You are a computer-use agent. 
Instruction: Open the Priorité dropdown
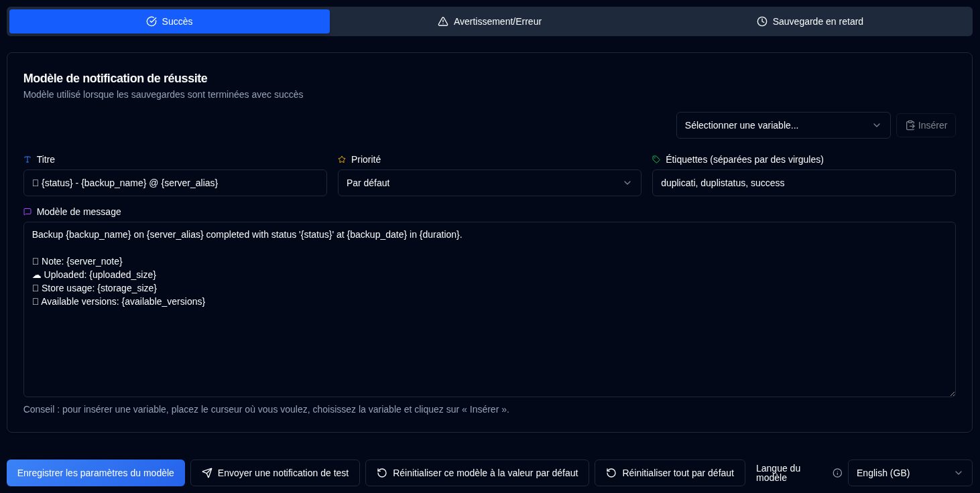(489, 183)
